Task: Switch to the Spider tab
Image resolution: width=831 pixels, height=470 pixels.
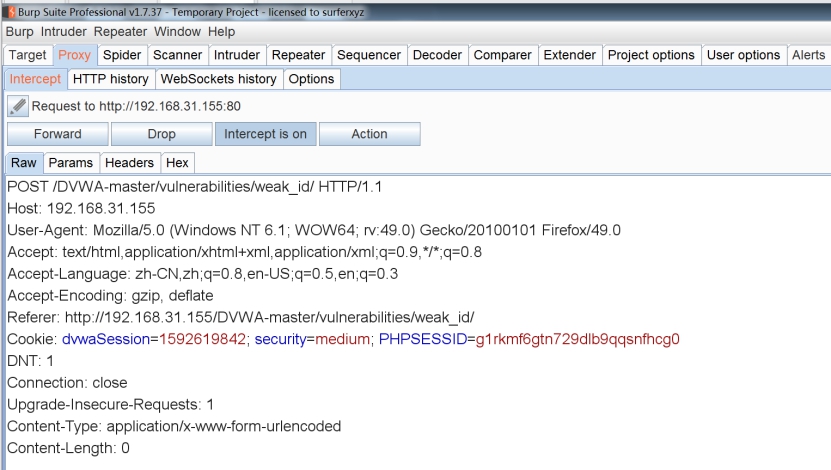Action: (x=122, y=55)
